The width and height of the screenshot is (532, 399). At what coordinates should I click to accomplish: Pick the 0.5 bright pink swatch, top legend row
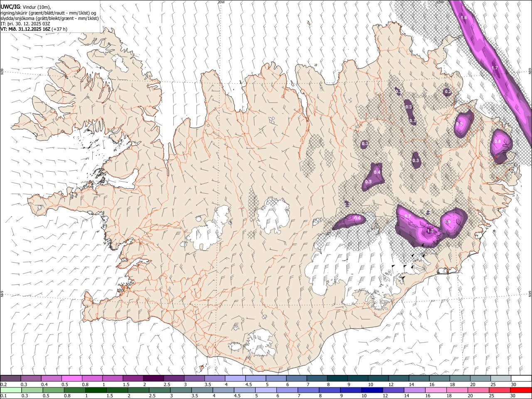(71, 379)
